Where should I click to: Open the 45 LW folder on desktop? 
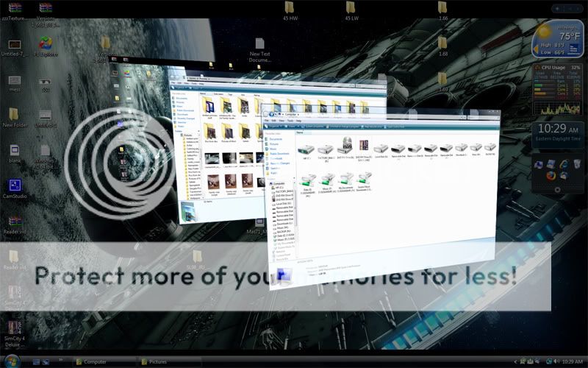351,9
